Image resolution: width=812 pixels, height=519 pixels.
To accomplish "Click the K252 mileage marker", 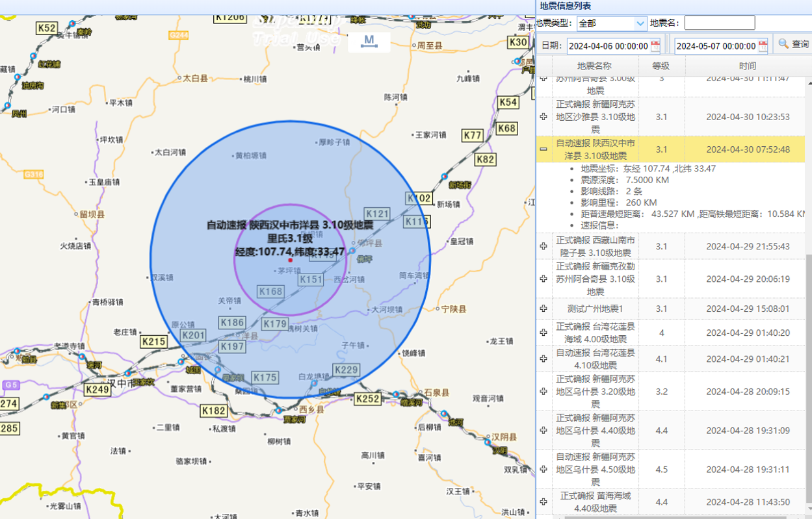I will 367,398.
